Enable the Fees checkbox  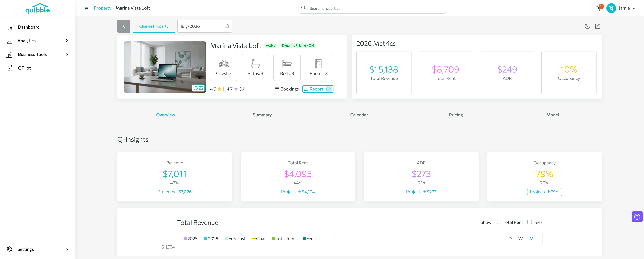tap(529, 222)
